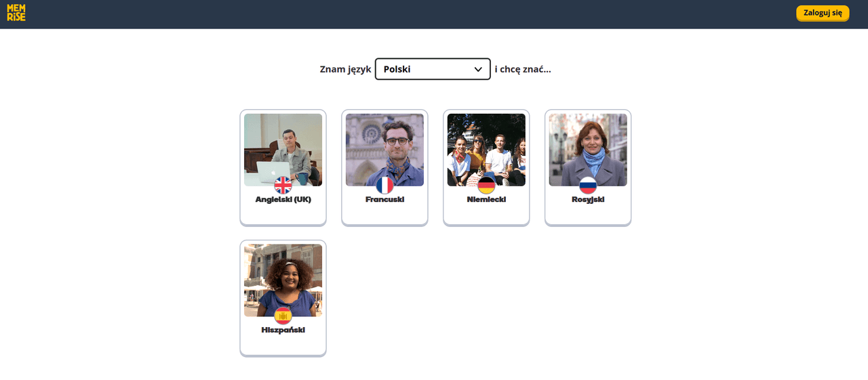Select the group photo of four people
Screen dimensions: 868x380
(486, 150)
